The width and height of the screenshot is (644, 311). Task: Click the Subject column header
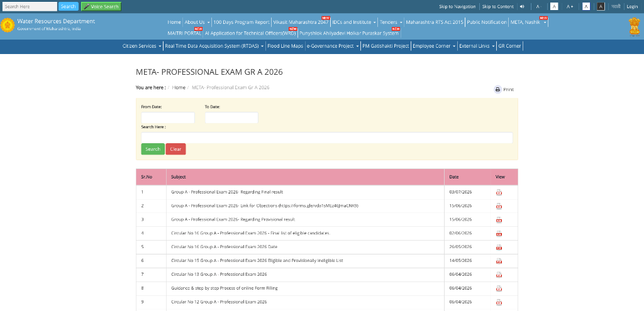(178, 177)
